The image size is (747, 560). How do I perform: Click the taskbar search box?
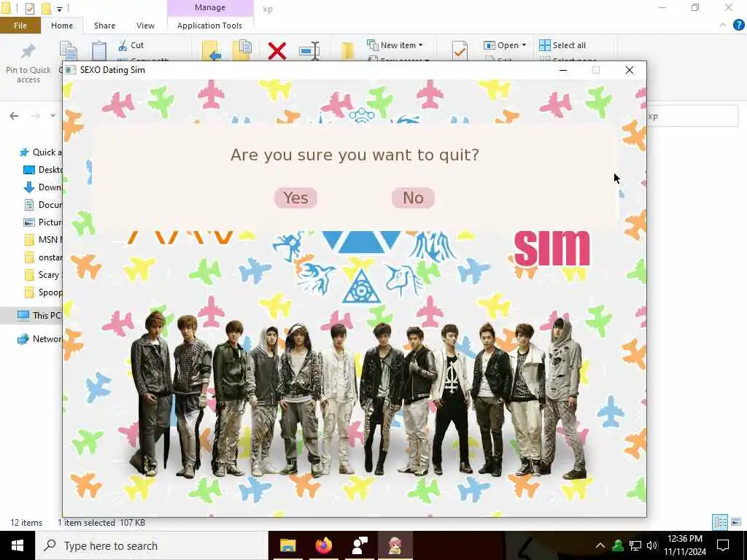tap(152, 545)
